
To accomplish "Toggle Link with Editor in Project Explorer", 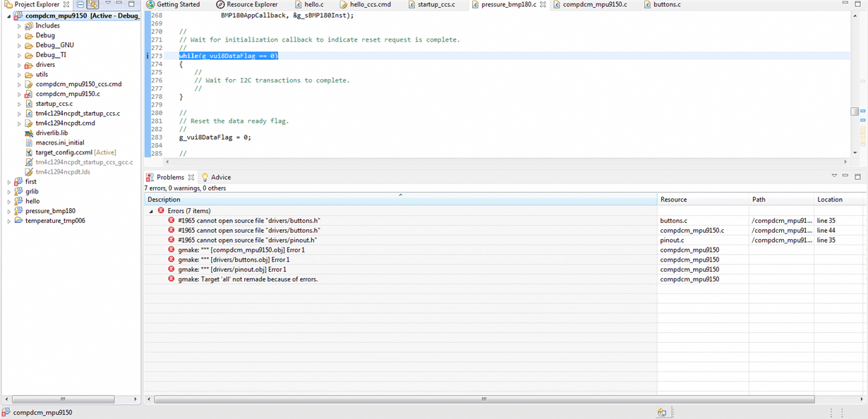I will [x=92, y=4].
